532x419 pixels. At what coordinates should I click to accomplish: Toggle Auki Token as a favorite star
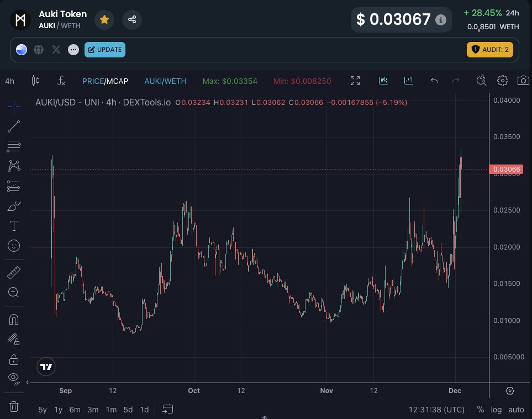tap(104, 19)
